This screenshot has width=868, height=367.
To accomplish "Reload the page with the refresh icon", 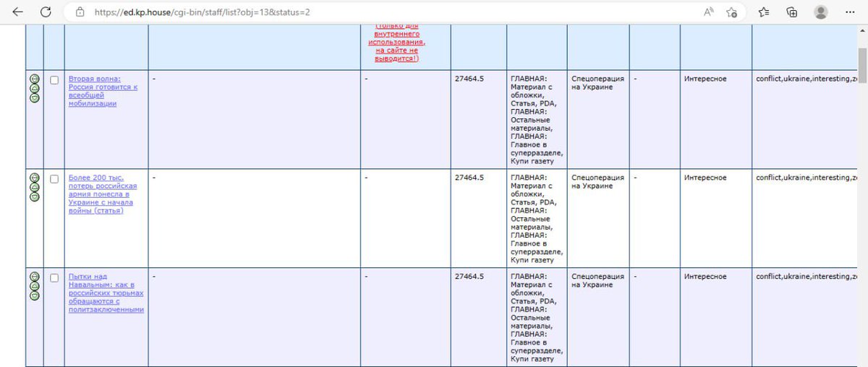I will pos(46,12).
